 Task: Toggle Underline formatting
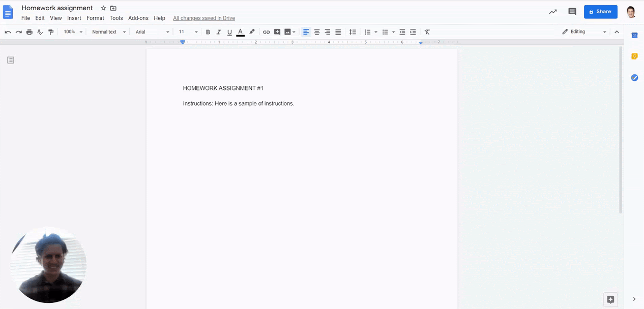pyautogui.click(x=229, y=32)
